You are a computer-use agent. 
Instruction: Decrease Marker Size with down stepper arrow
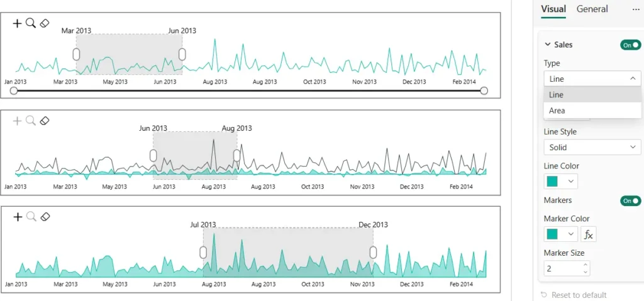tap(586, 272)
